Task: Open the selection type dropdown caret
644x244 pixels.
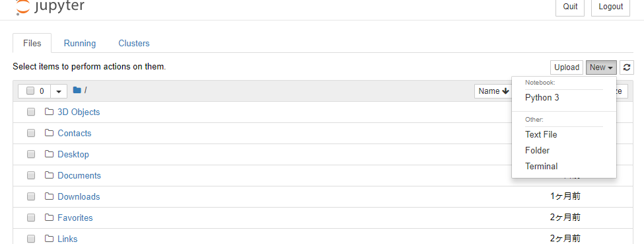Action: [x=59, y=91]
